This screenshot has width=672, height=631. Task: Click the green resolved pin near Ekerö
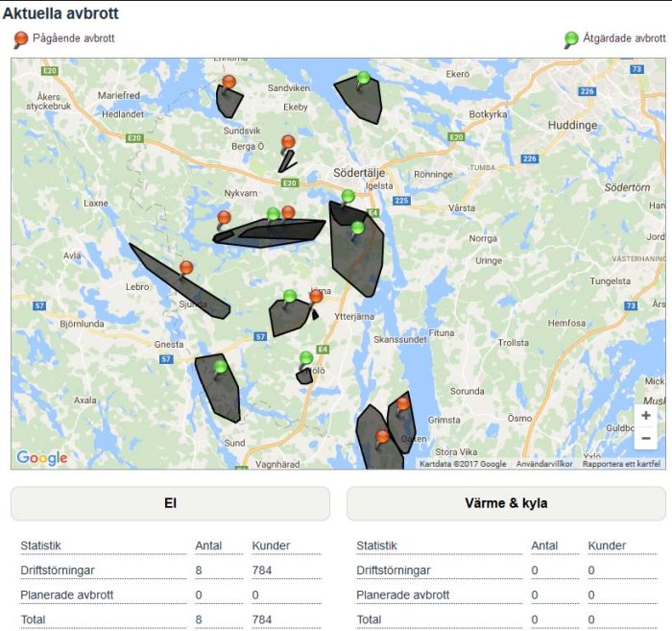click(364, 79)
